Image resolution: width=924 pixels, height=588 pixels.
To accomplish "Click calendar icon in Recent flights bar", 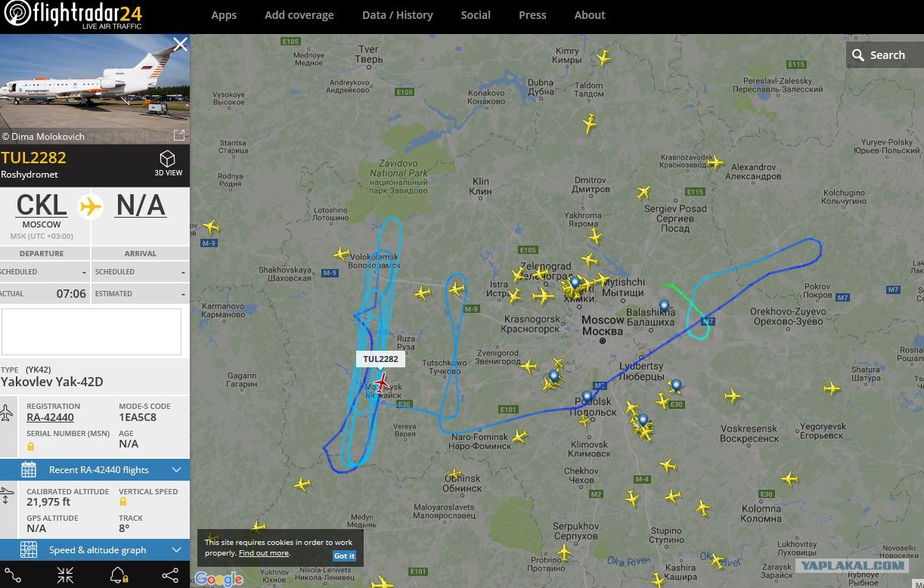I will point(29,469).
